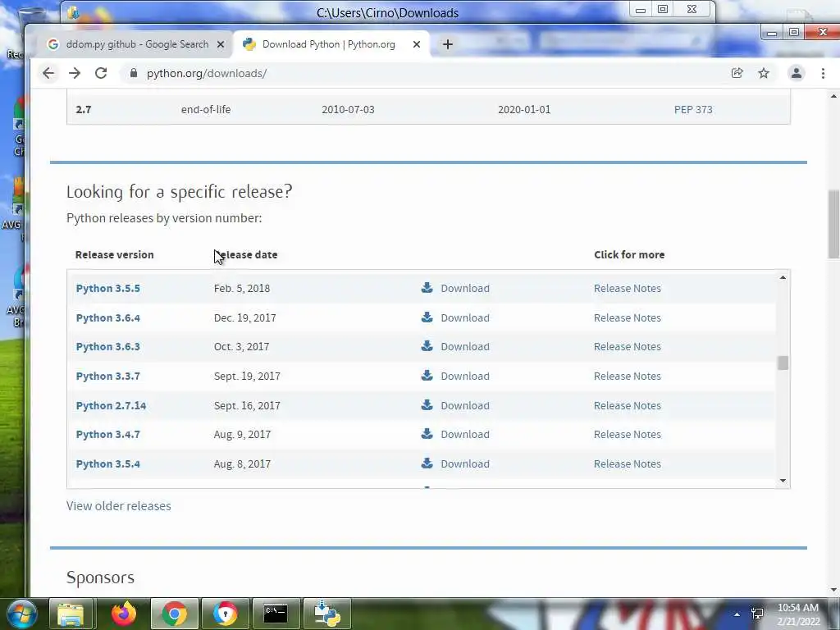Screen dimensions: 840x630
Task: Go forward using the browser forward arrow
Action: pyautogui.click(x=75, y=73)
